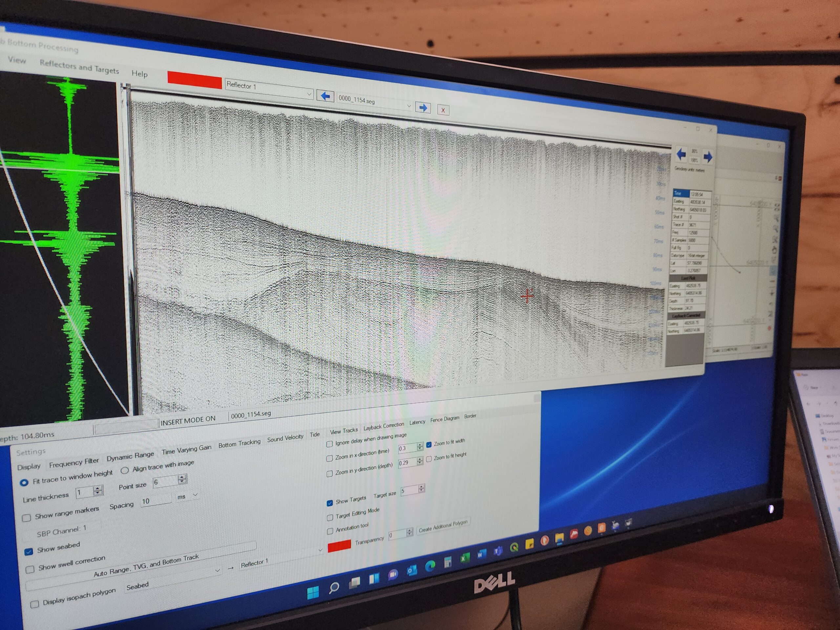Open the ms units dropdown next to Spacing

point(195,495)
